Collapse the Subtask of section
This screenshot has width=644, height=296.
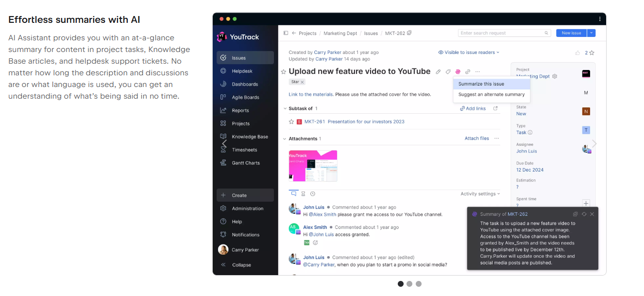tap(285, 108)
